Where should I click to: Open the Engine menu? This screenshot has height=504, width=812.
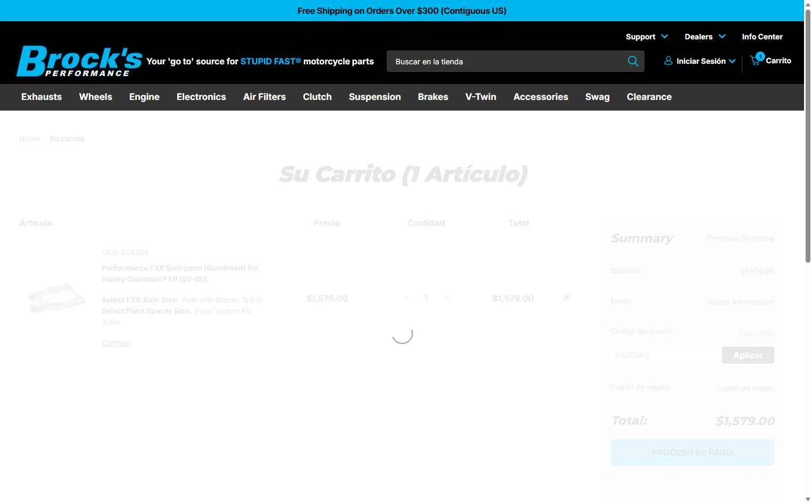[x=144, y=97]
